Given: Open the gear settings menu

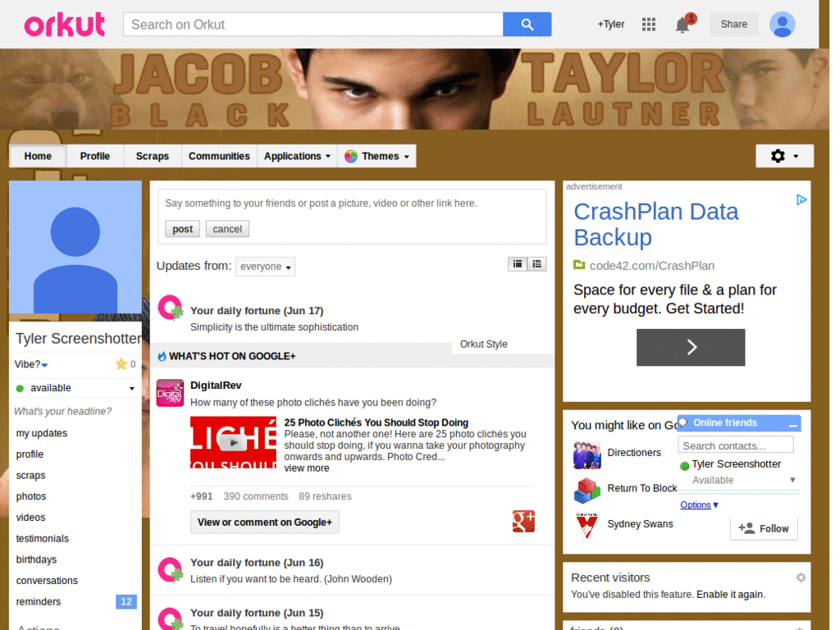Looking at the screenshot, I should point(784,156).
